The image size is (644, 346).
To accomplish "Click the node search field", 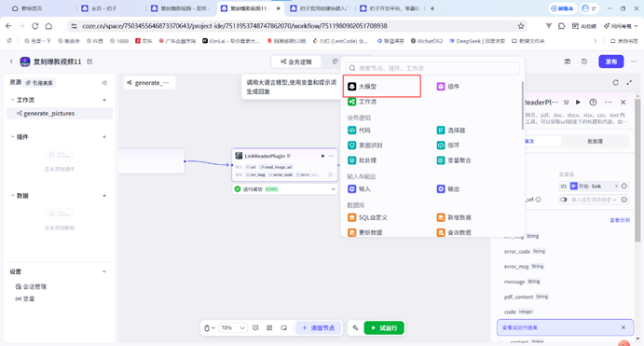I will (432, 68).
